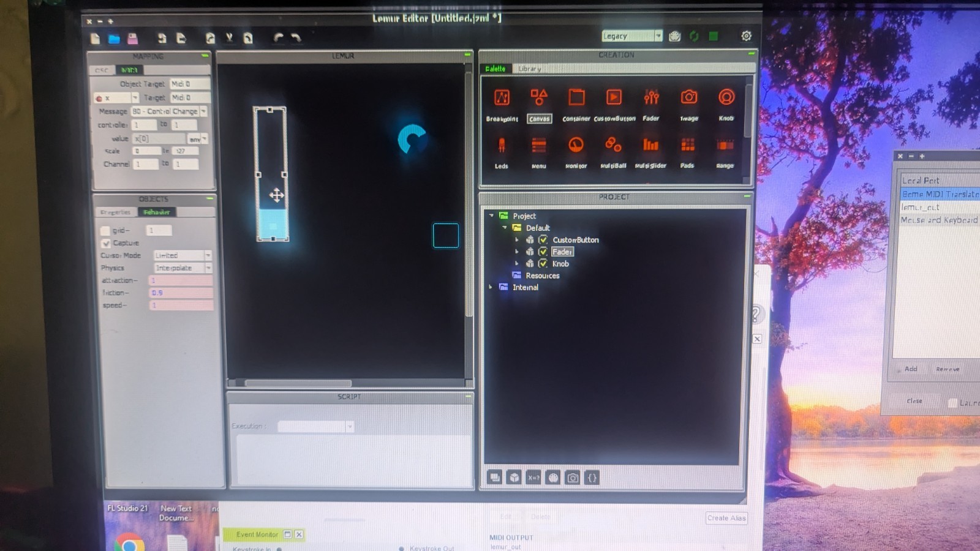Viewport: 980px width, 551px height.
Task: Open the x variable dropdown in Mapping
Action: pos(116,98)
